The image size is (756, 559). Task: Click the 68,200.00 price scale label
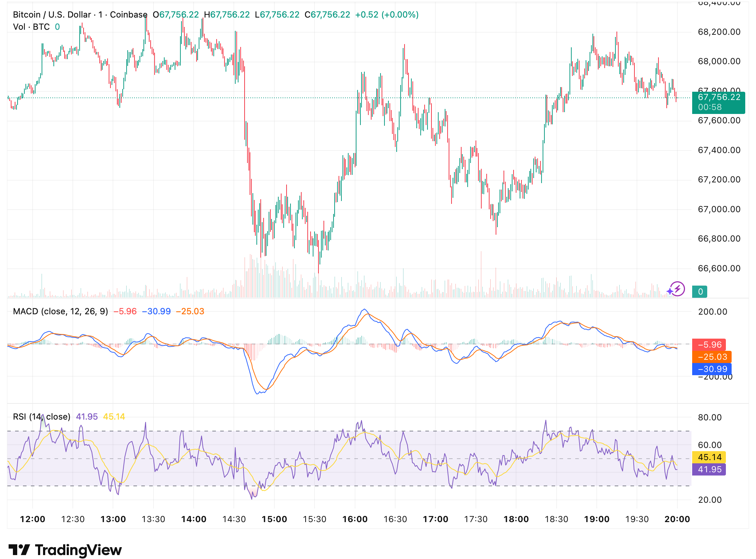tap(719, 32)
